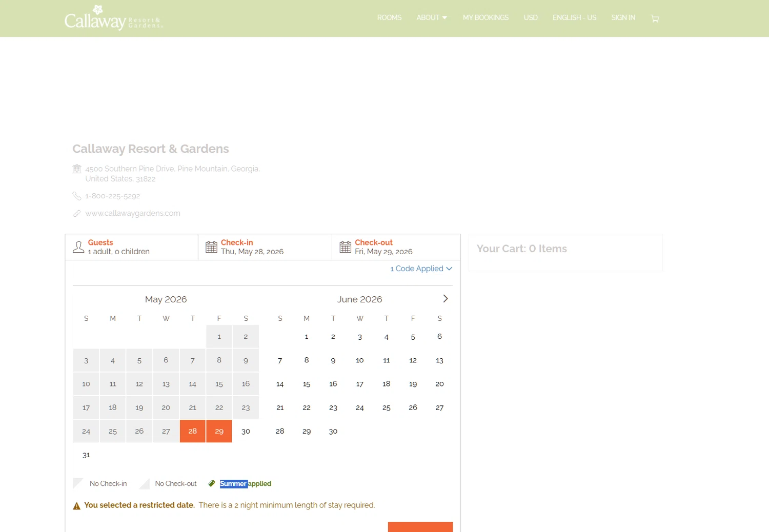The height and width of the screenshot is (532, 769).
Task: Click the 'No Check-in' legend label
Action: (x=108, y=483)
